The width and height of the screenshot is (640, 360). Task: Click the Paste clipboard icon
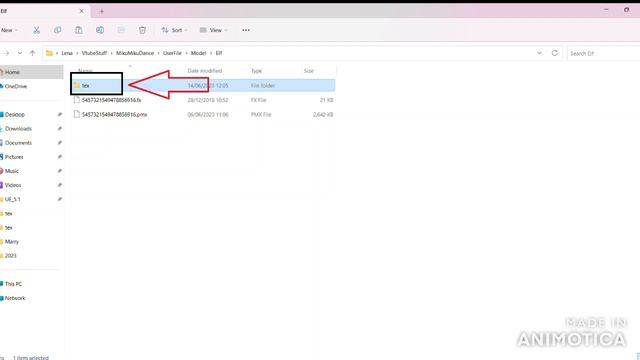pos(79,30)
